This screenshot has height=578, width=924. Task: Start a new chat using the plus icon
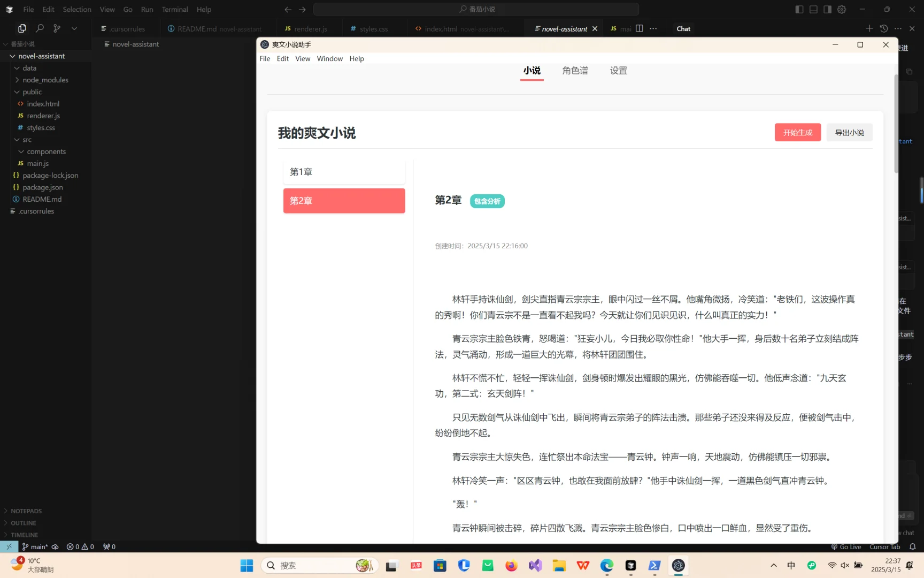click(869, 28)
